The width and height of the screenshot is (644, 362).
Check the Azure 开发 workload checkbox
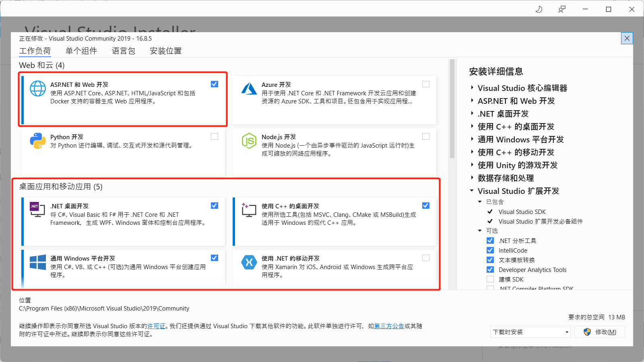tap(426, 84)
